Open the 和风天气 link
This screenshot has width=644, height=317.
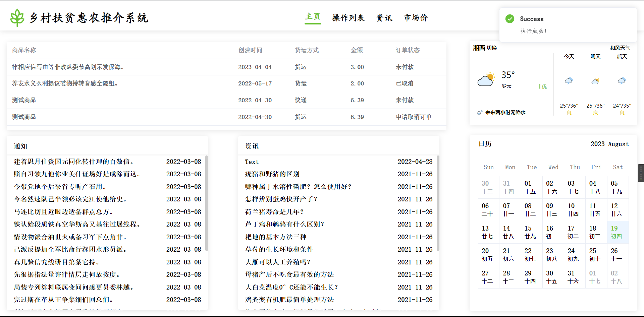click(620, 48)
